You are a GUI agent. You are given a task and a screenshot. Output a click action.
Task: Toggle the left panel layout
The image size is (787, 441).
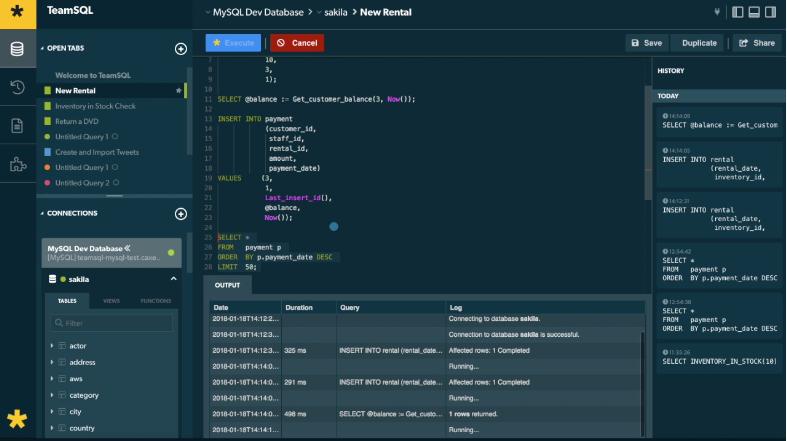coord(738,12)
